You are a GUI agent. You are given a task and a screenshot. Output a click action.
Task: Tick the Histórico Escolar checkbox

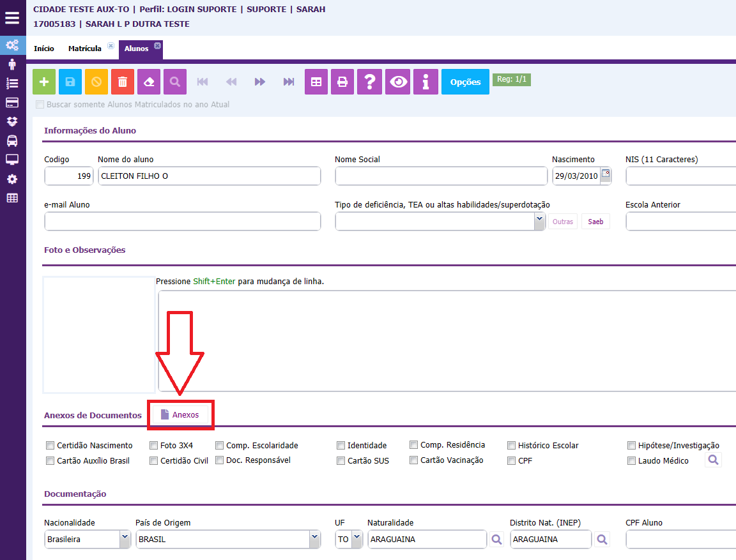tap(512, 446)
